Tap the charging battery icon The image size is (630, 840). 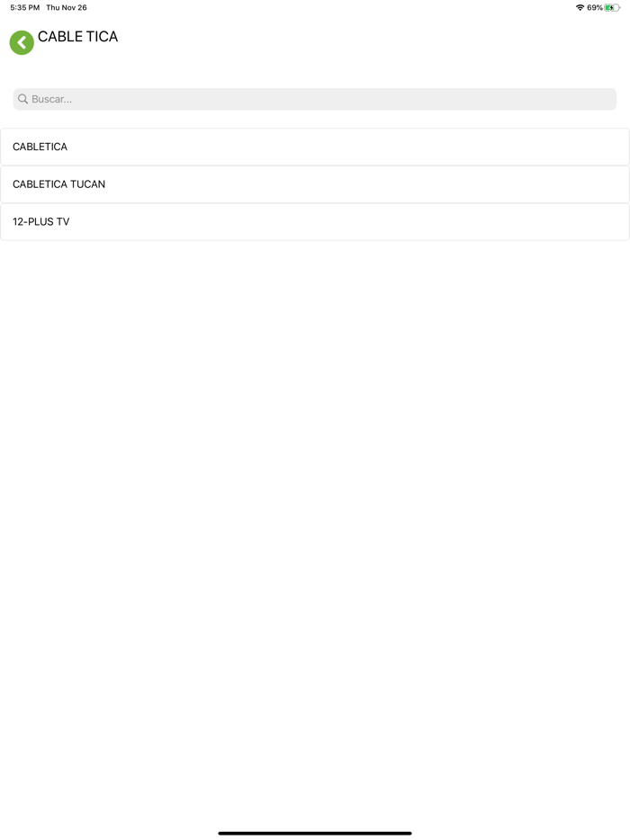(x=612, y=7)
